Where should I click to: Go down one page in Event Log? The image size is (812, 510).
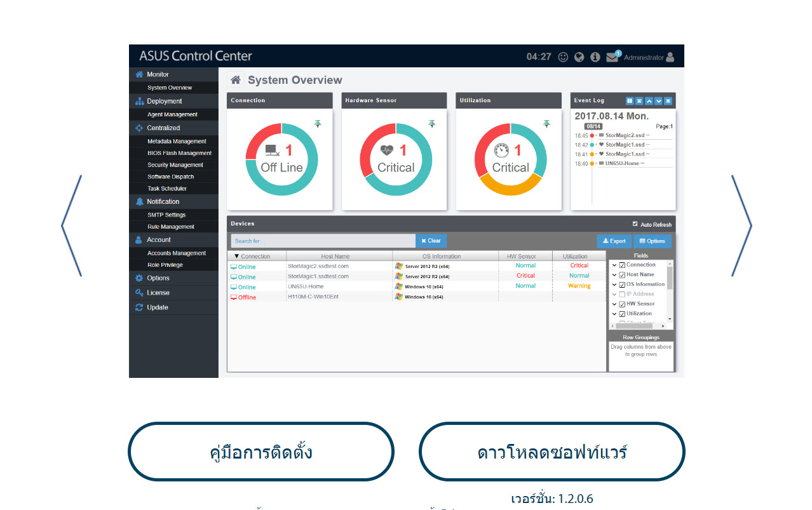tap(658, 101)
